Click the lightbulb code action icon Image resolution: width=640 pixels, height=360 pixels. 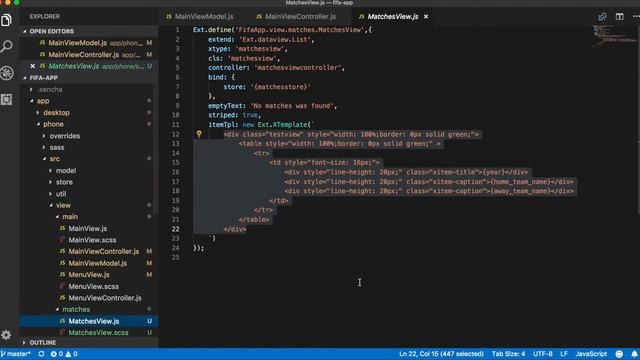click(199, 134)
